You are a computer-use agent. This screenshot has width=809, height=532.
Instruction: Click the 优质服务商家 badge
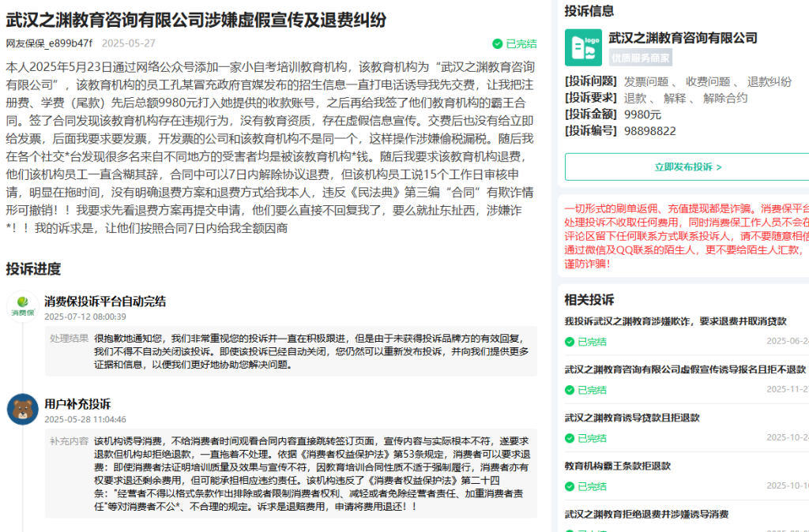[640, 58]
